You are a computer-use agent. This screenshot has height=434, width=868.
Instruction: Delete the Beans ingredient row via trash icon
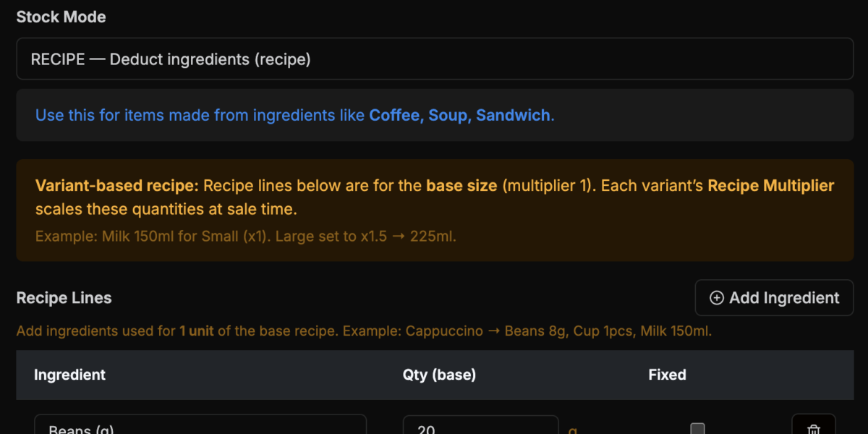[x=814, y=428]
